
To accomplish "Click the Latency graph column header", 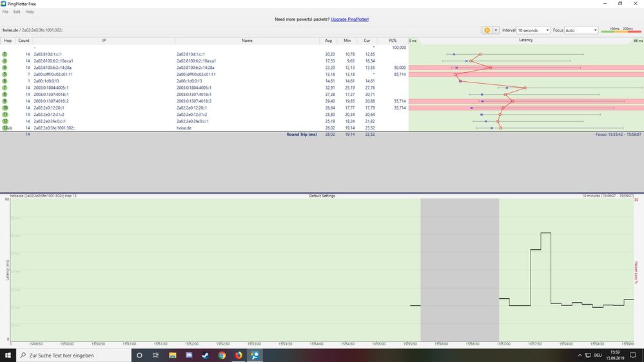I will (x=526, y=40).
